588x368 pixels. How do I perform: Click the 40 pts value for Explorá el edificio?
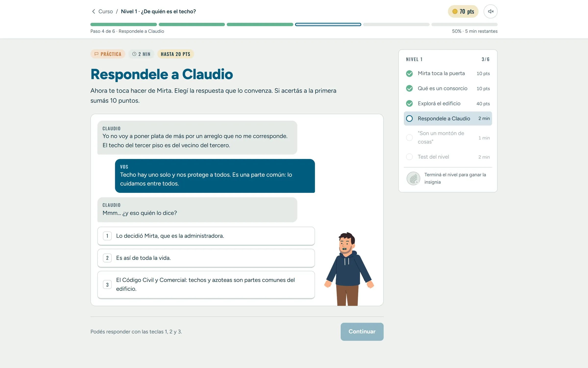[483, 104]
